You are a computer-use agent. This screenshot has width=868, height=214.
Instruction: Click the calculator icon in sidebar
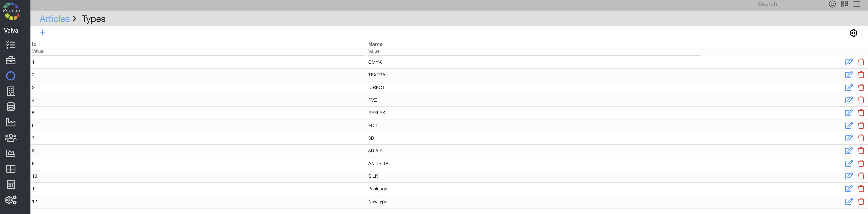point(11,184)
